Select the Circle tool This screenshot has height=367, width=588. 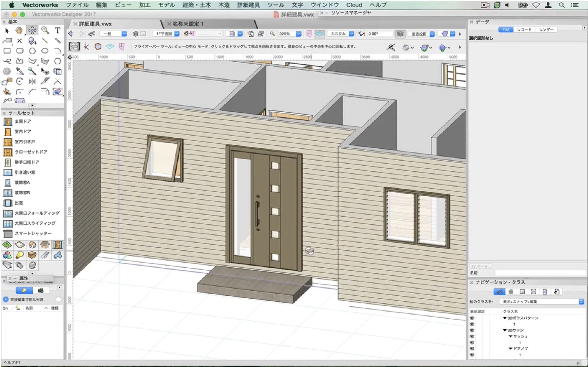click(x=32, y=51)
